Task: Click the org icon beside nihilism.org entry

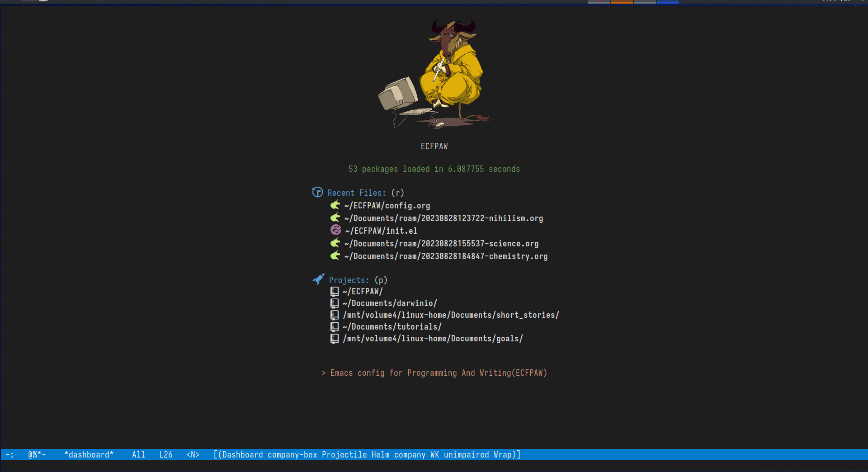Action: click(x=335, y=218)
